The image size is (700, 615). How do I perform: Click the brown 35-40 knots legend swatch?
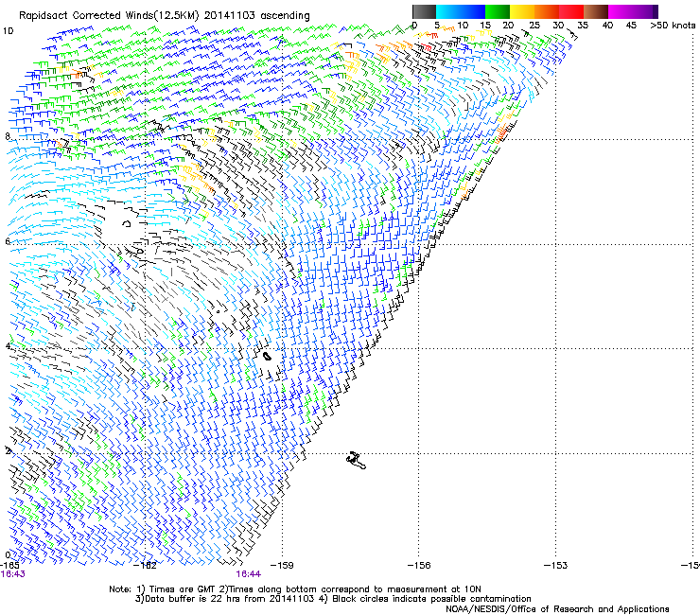596,11
